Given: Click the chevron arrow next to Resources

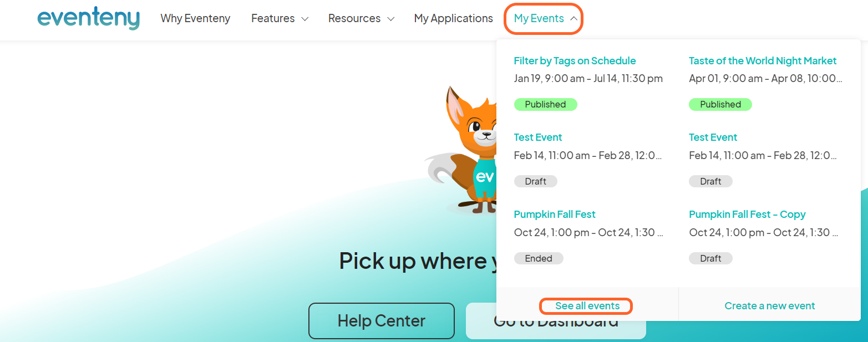Looking at the screenshot, I should (x=390, y=19).
